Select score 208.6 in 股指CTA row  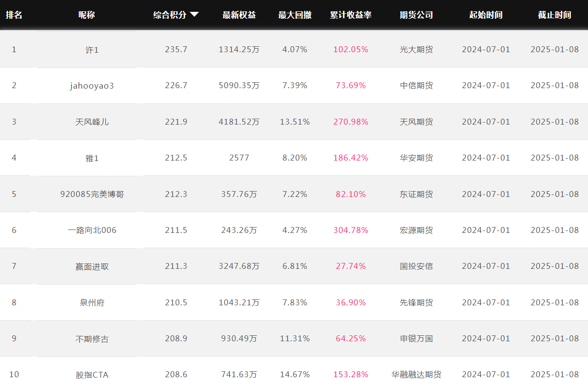click(x=176, y=375)
